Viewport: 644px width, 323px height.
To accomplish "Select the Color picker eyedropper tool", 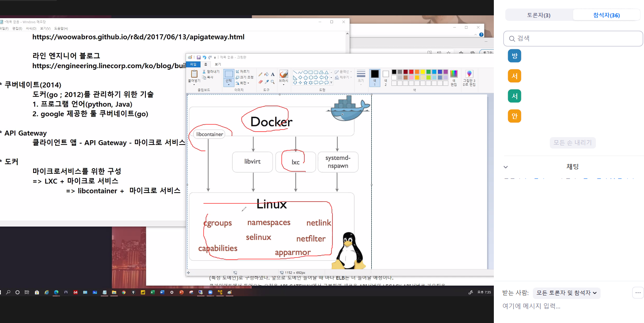I will pos(267,82).
